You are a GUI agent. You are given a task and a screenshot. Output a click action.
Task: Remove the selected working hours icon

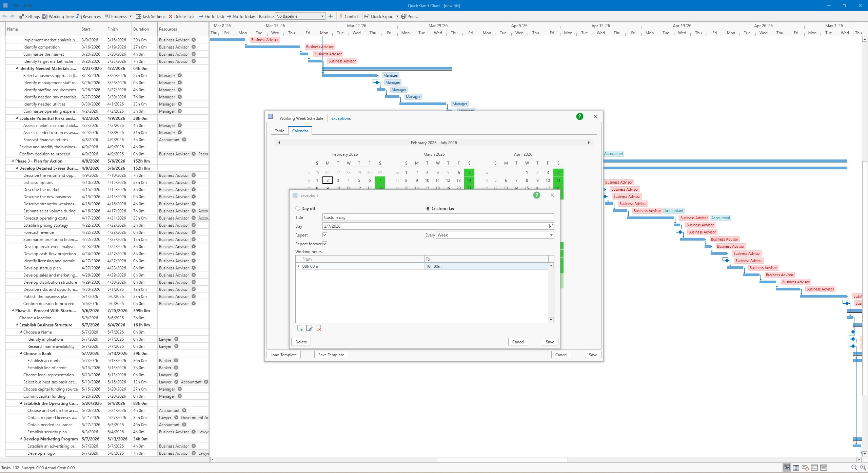[318, 328]
